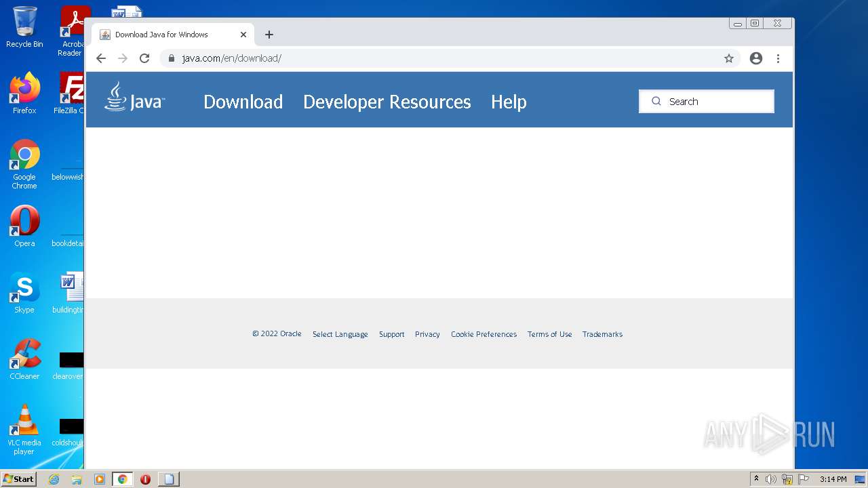Open the blank document taskbar item

(169, 479)
